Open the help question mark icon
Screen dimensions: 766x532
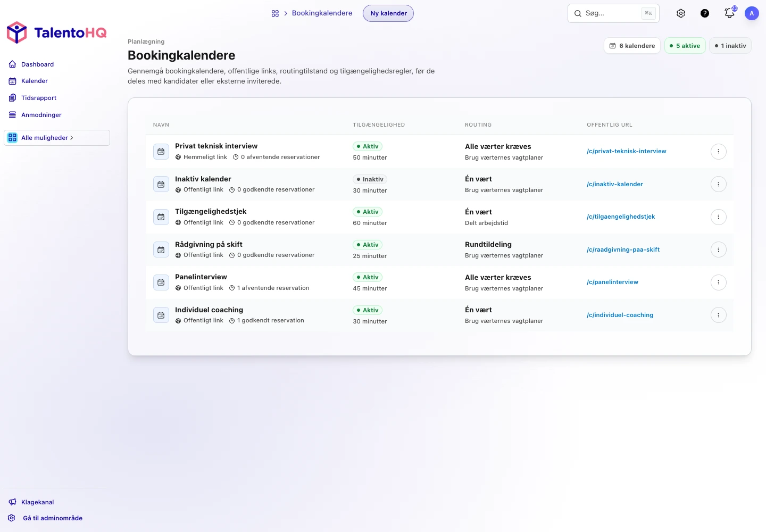coord(705,13)
